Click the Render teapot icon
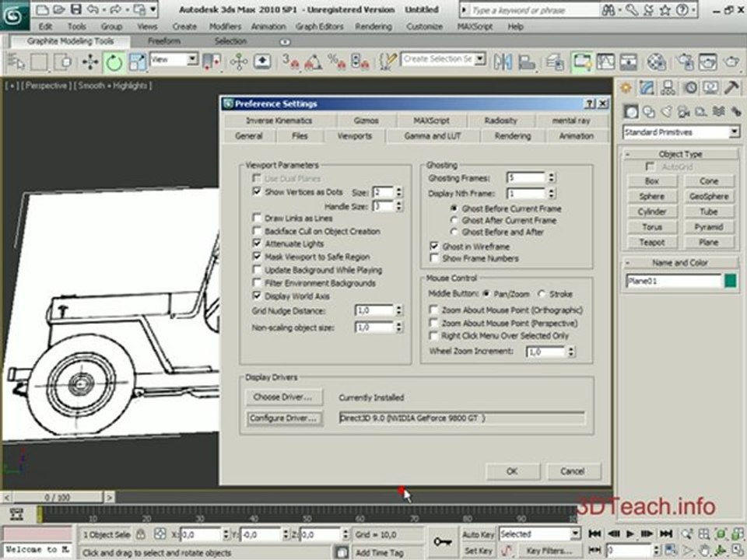This screenshot has width=747, height=560. [731, 62]
